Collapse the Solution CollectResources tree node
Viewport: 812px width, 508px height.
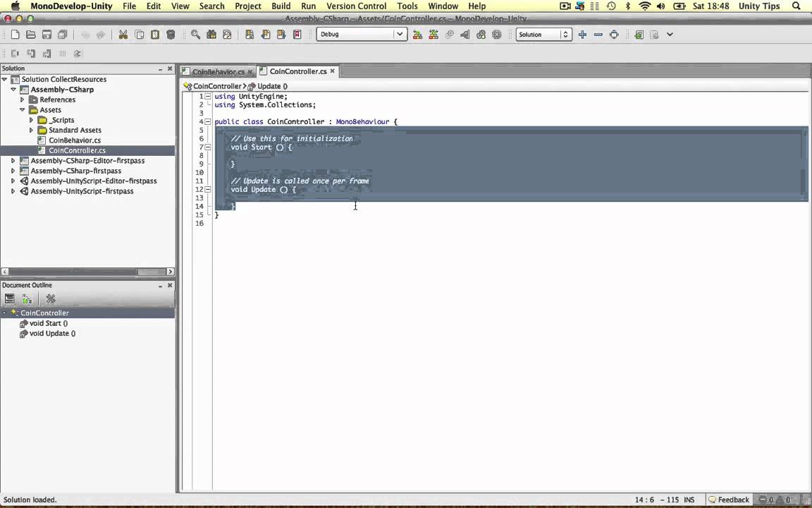tap(5, 79)
